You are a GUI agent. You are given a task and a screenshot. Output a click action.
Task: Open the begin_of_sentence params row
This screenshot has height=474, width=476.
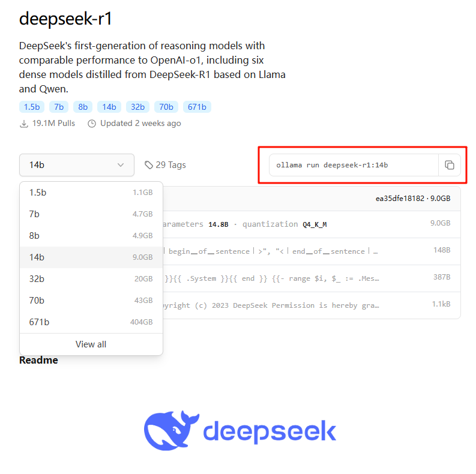coord(312,251)
